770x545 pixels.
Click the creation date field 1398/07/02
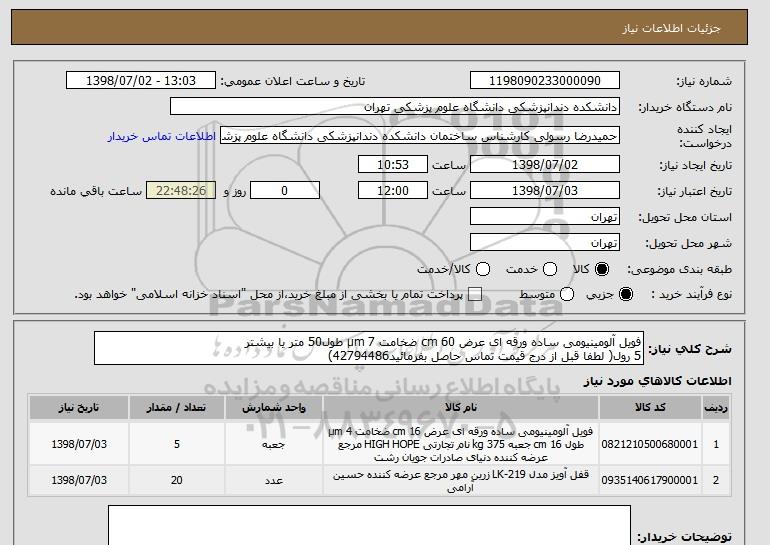(545, 164)
